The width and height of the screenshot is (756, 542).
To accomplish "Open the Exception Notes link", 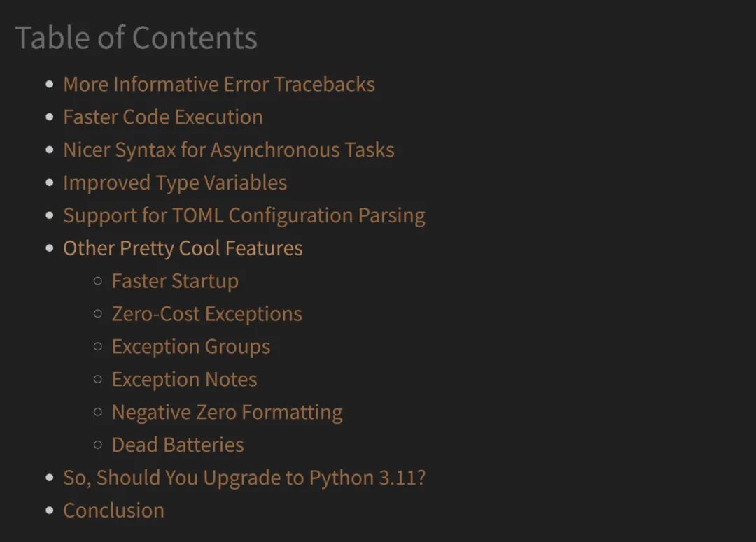I will click(x=184, y=379).
